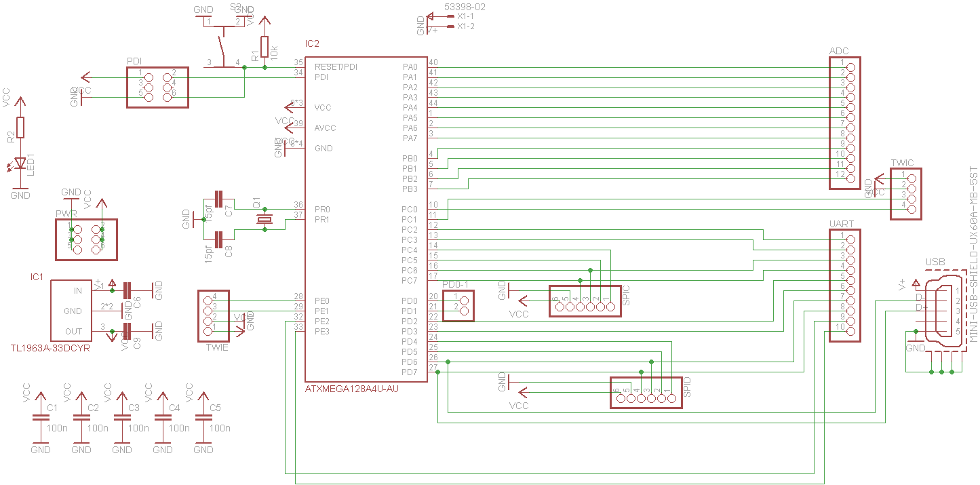This screenshot has height=485, width=980.
Task: Click the 100n value under C1
Action: coord(57,429)
